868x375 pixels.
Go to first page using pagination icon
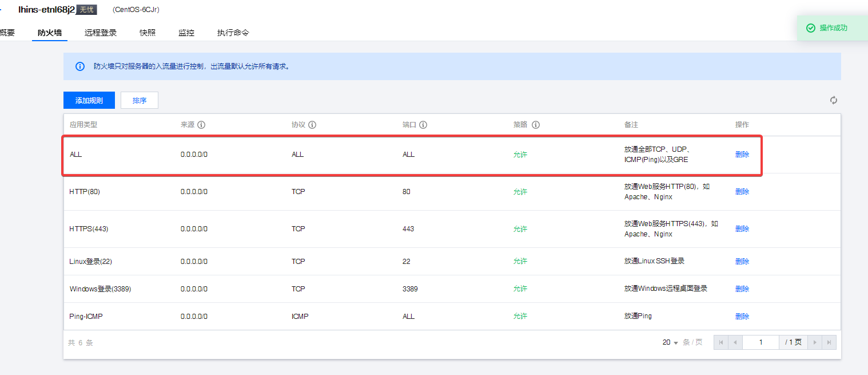pyautogui.click(x=721, y=342)
